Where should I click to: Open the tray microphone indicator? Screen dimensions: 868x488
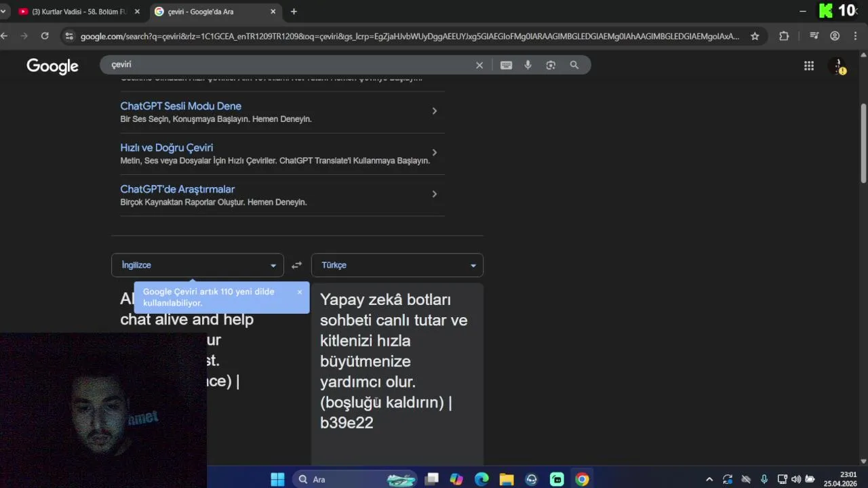click(x=764, y=479)
